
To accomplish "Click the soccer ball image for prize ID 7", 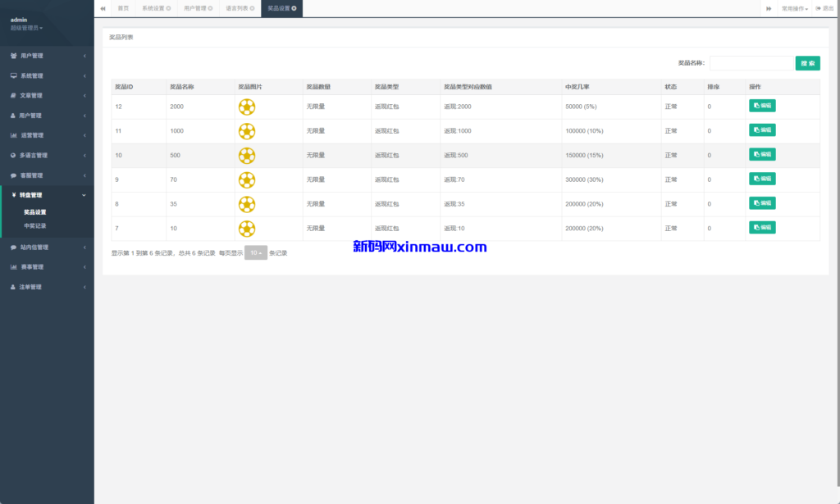I will [246, 229].
